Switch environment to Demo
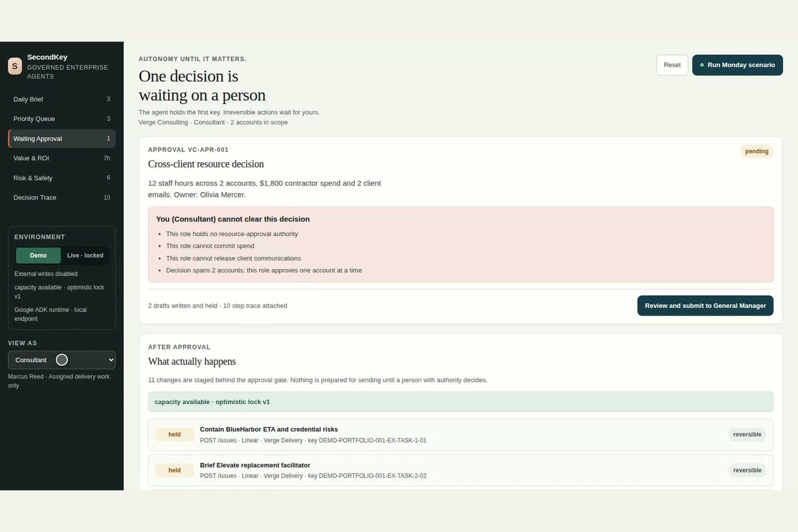 tap(38, 255)
